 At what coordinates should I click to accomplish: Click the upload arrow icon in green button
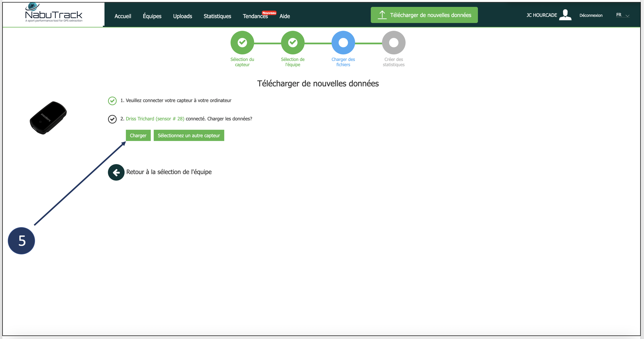382,15
